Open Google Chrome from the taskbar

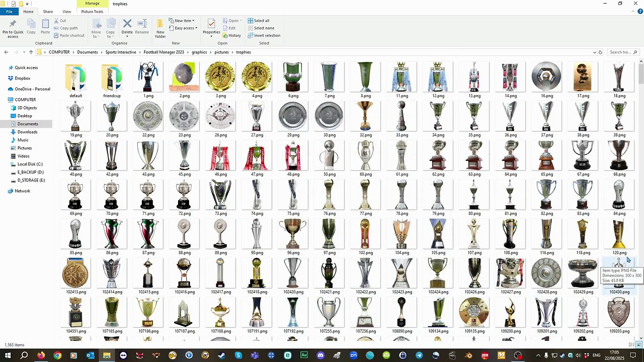[x=57, y=355]
